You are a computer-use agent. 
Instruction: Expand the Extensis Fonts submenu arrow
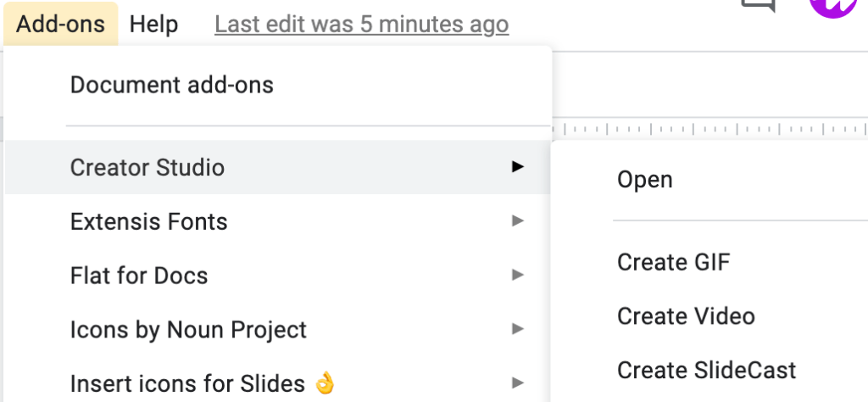518,221
